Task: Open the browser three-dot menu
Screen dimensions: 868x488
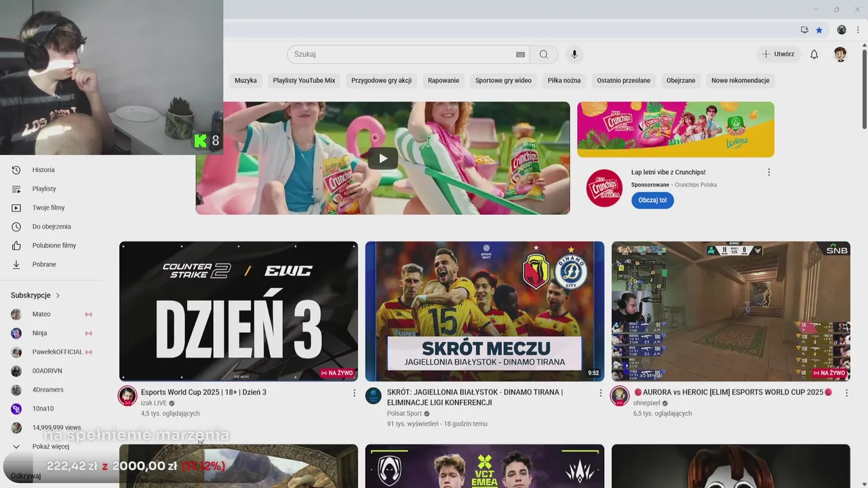Action: click(858, 30)
